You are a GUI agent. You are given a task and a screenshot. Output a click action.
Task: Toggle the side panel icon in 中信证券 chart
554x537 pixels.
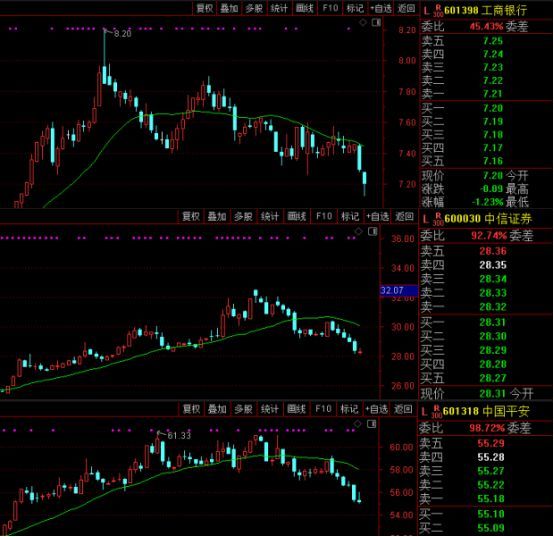372,231
